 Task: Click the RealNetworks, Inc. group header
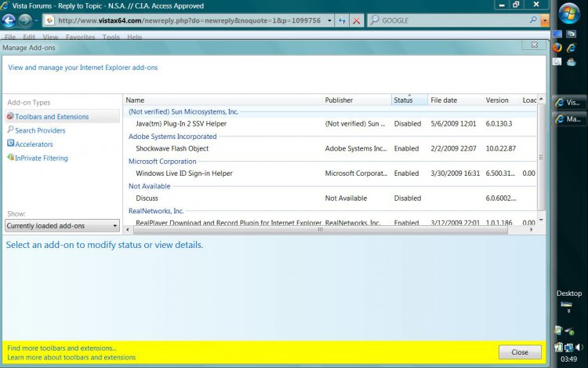[156, 211]
